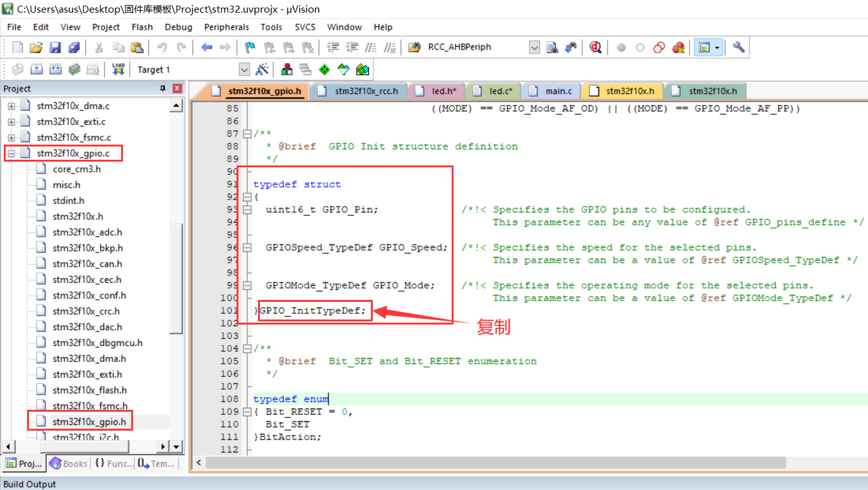
Task: Pin the Project panel with pushpin icon
Action: point(163,89)
